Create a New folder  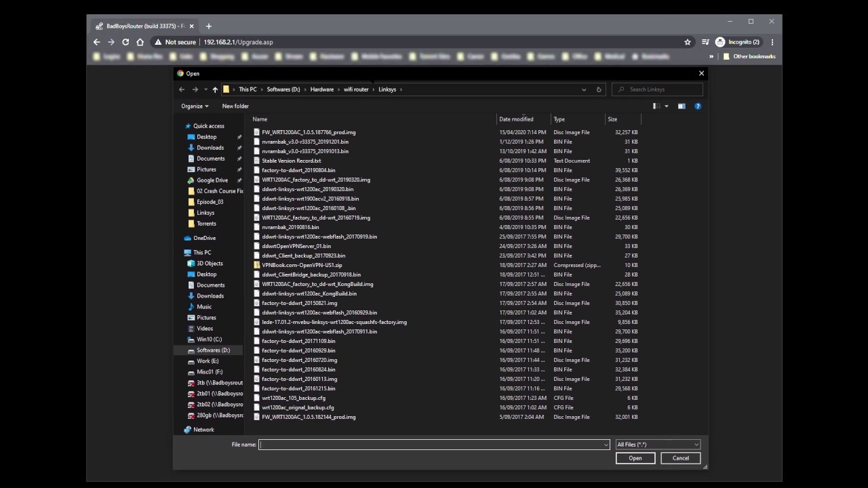(x=235, y=106)
